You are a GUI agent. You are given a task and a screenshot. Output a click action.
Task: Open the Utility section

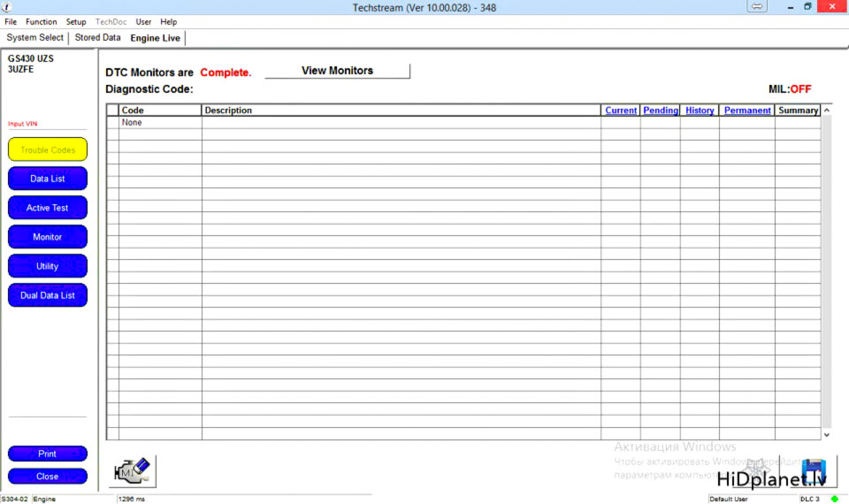48,266
